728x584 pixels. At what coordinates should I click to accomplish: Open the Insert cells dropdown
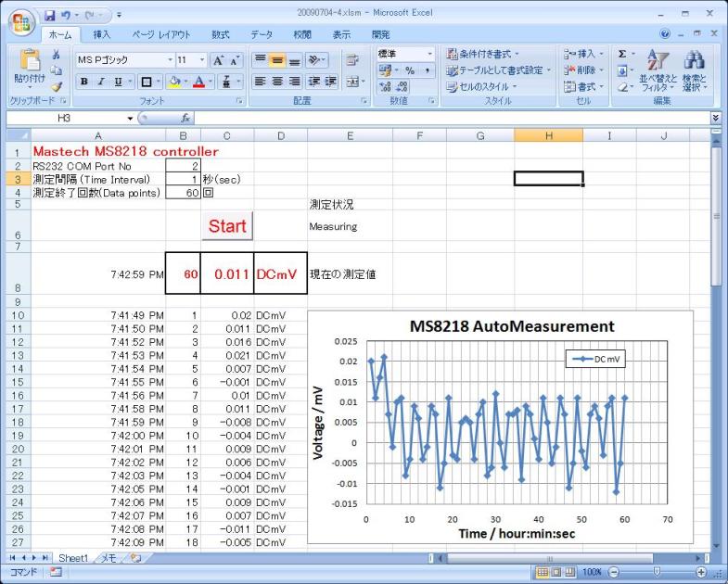point(583,55)
